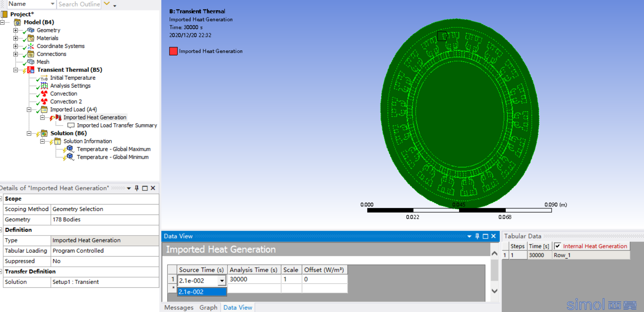The width and height of the screenshot is (644, 312).
Task: Click the Geometry 178 Bodies value
Action: [x=105, y=219]
